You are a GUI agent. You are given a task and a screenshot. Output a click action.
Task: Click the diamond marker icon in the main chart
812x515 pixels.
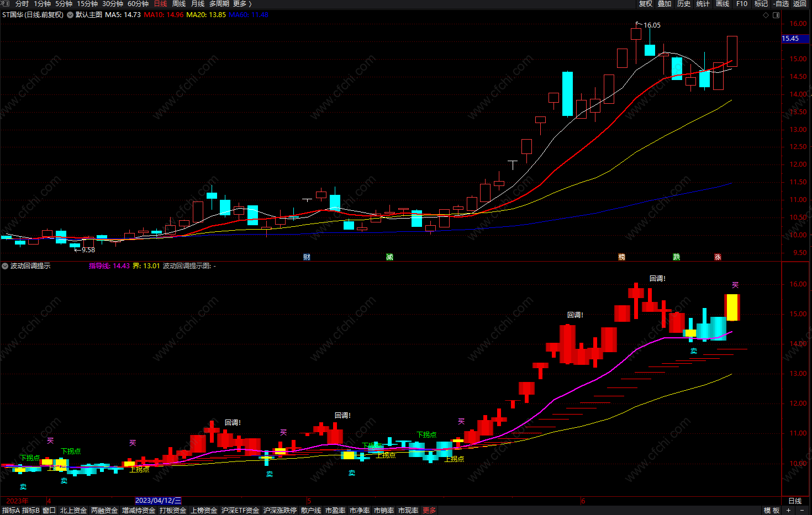pos(766,15)
